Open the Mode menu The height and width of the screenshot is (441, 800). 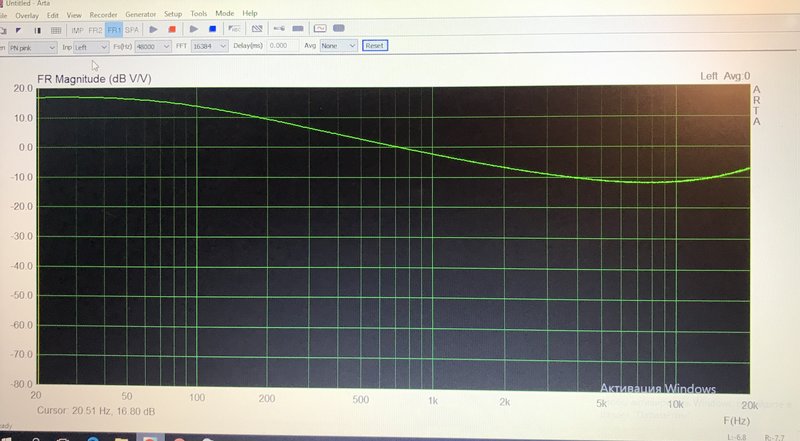[224, 13]
